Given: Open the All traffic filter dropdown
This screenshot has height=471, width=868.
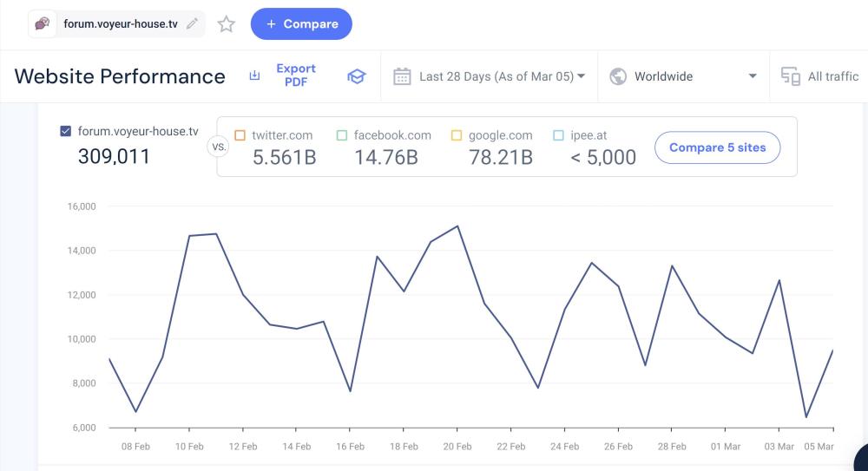Looking at the screenshot, I should click(832, 76).
